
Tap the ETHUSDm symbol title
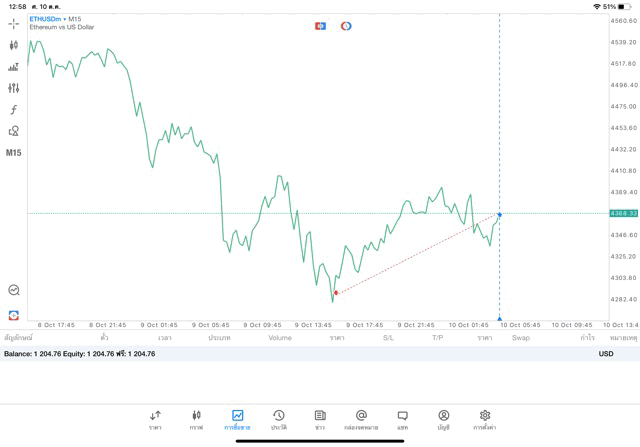[x=46, y=19]
